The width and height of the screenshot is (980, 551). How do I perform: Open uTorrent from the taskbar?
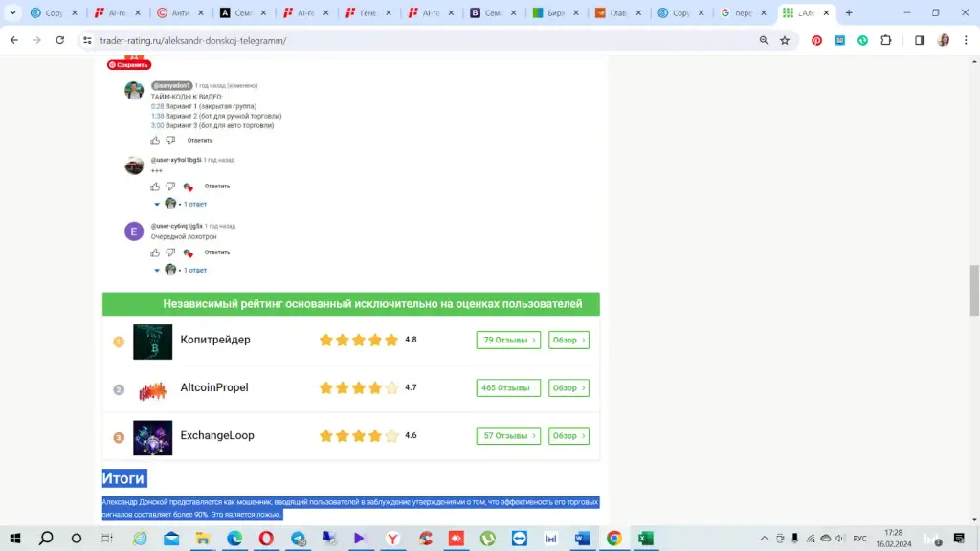coord(488,538)
